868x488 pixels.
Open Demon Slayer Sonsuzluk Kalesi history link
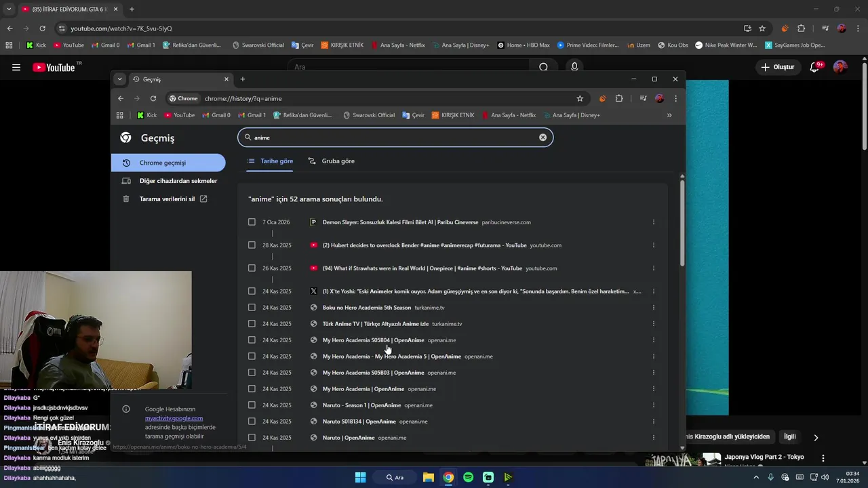tap(400, 222)
